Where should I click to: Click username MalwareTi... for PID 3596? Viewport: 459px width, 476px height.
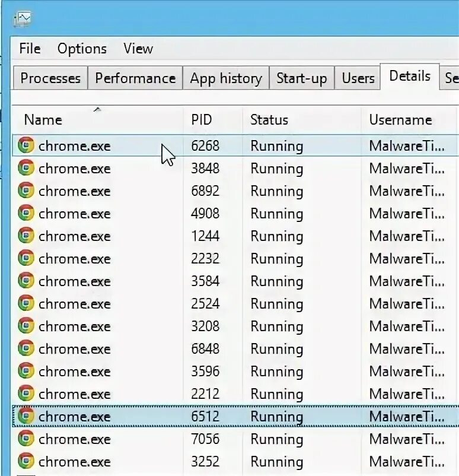tap(407, 372)
